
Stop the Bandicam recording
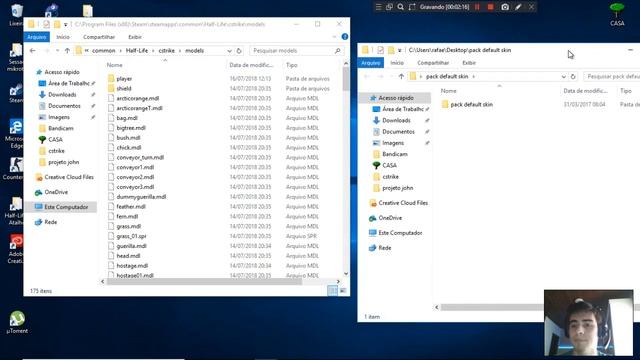coord(491,7)
